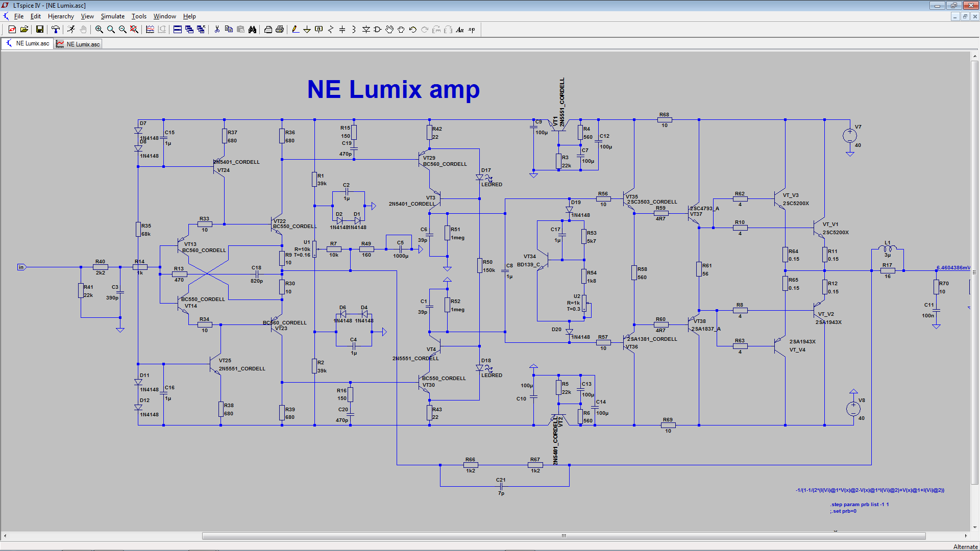Open the Hierarchy menu
The height and width of the screenshot is (551, 980).
tap(61, 16)
